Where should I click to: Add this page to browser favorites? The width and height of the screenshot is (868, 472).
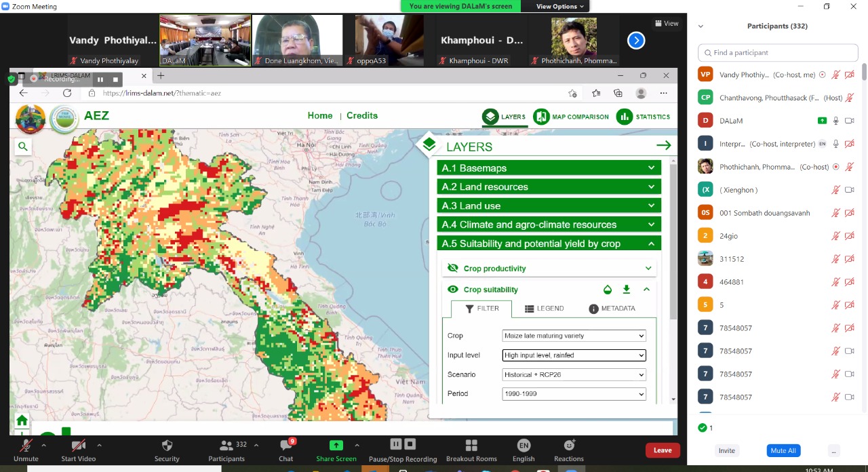(573, 93)
